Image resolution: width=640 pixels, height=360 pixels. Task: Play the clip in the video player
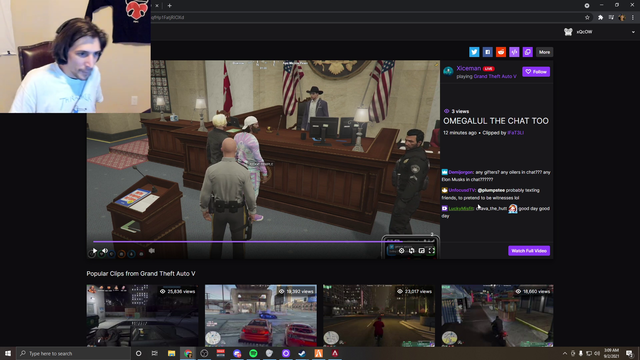point(95,251)
